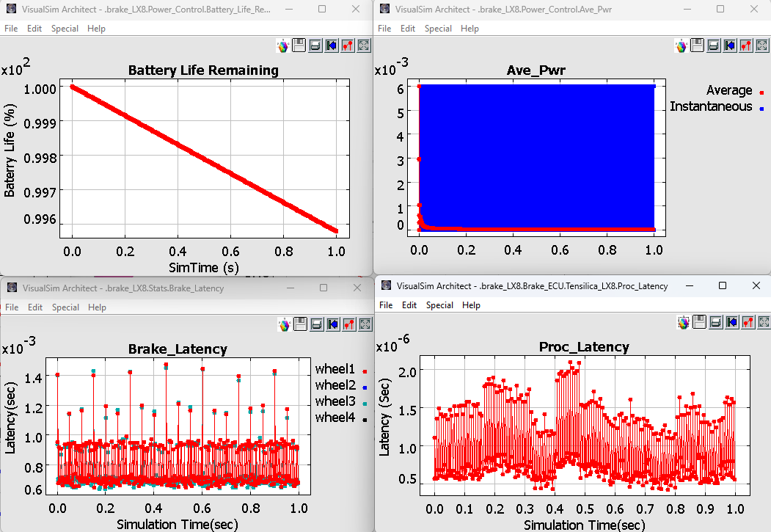Reset axes in the Battery Life window
The height and width of the screenshot is (532, 771).
click(332, 45)
